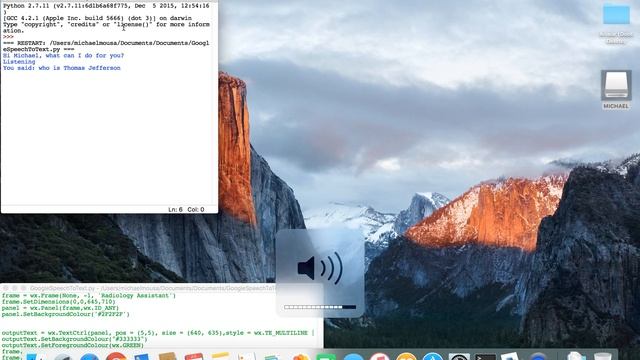The width and height of the screenshot is (640, 360).
Task: Click the 'outputText.SetBackgroundColour' code line
Action: pyautogui.click(x=74, y=339)
